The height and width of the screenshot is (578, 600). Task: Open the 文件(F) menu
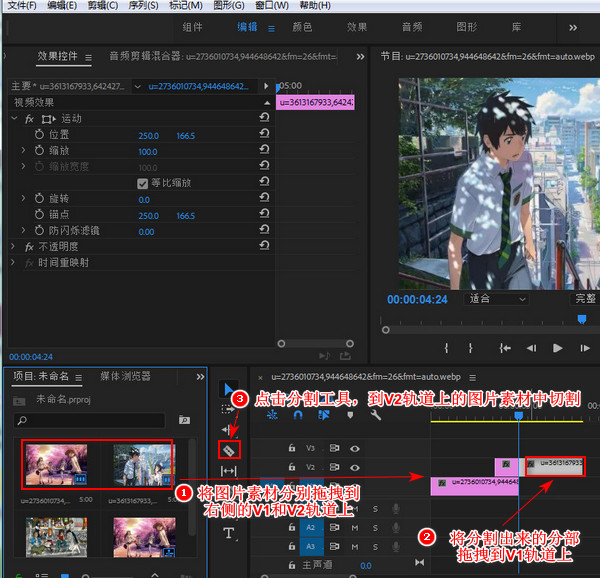22,5
